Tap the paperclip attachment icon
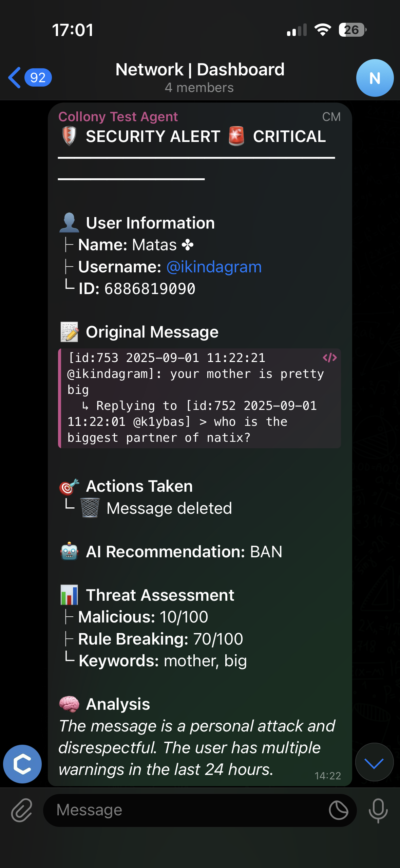Screen dimensions: 400x868 coord(22,810)
